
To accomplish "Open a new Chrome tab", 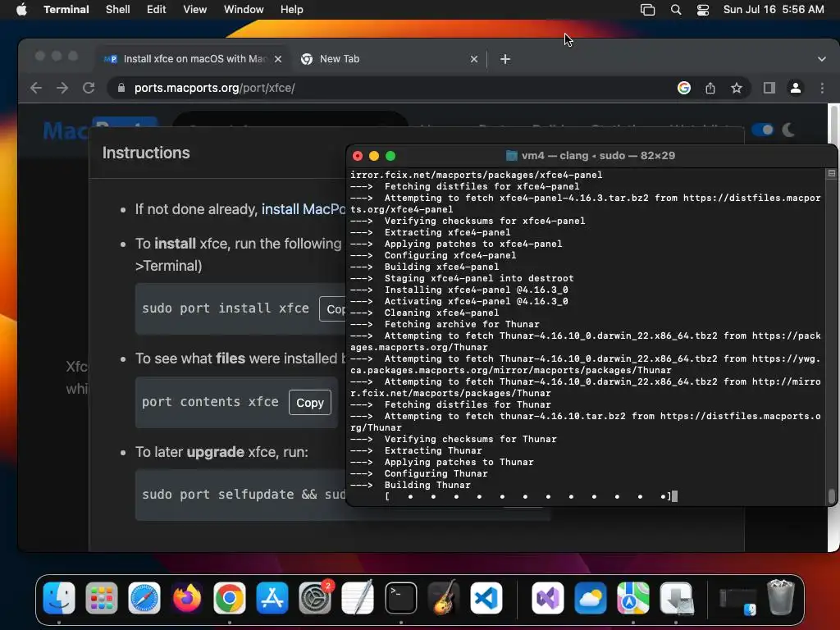I will (504, 59).
